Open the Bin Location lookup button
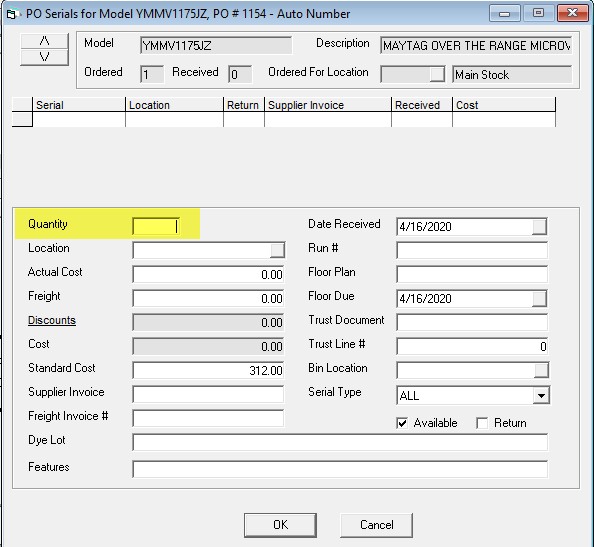 point(541,370)
